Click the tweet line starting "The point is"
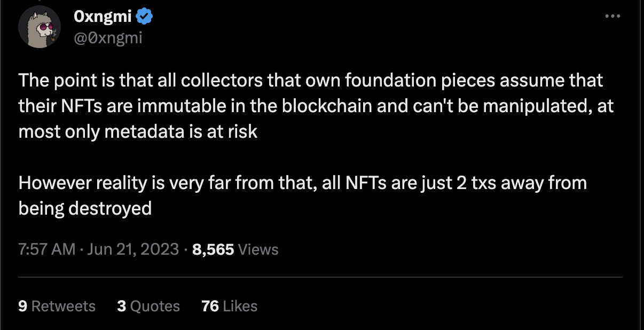The height and width of the screenshot is (330, 644). [310, 81]
